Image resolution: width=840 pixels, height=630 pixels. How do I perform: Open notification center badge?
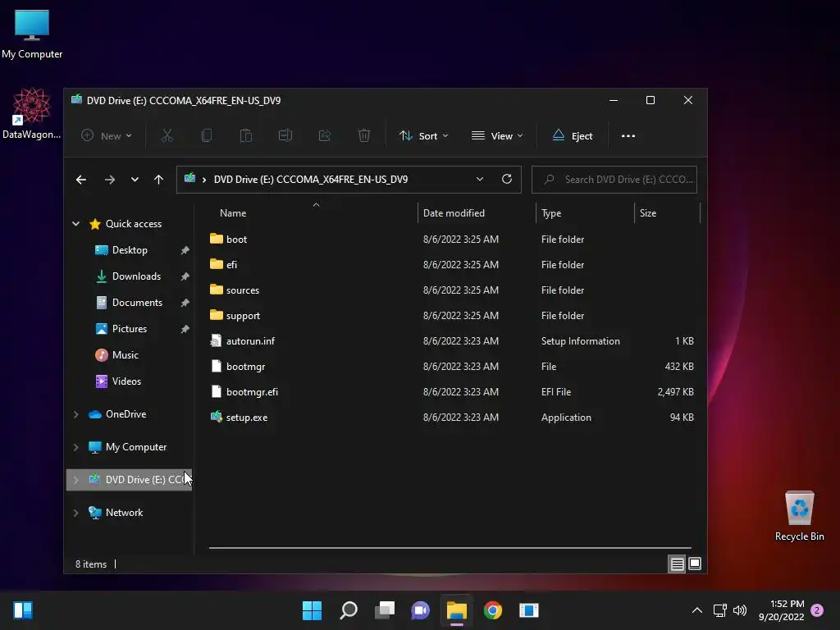[x=816, y=610]
